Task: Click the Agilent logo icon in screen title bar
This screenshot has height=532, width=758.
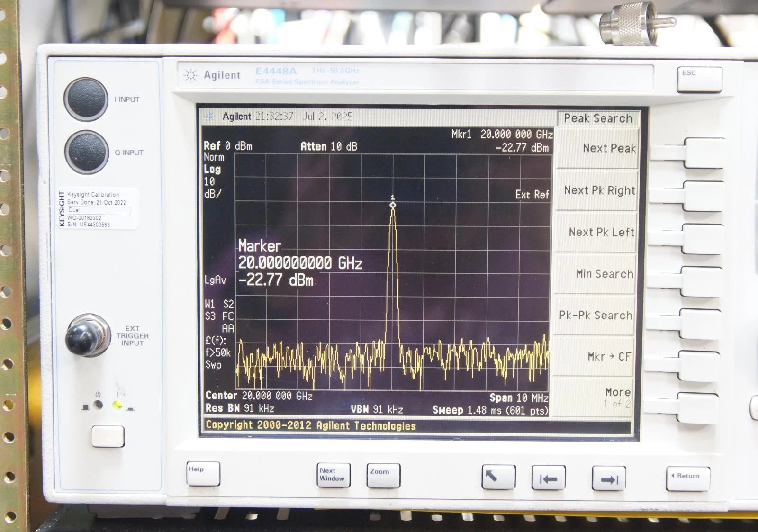Action: 209,117
